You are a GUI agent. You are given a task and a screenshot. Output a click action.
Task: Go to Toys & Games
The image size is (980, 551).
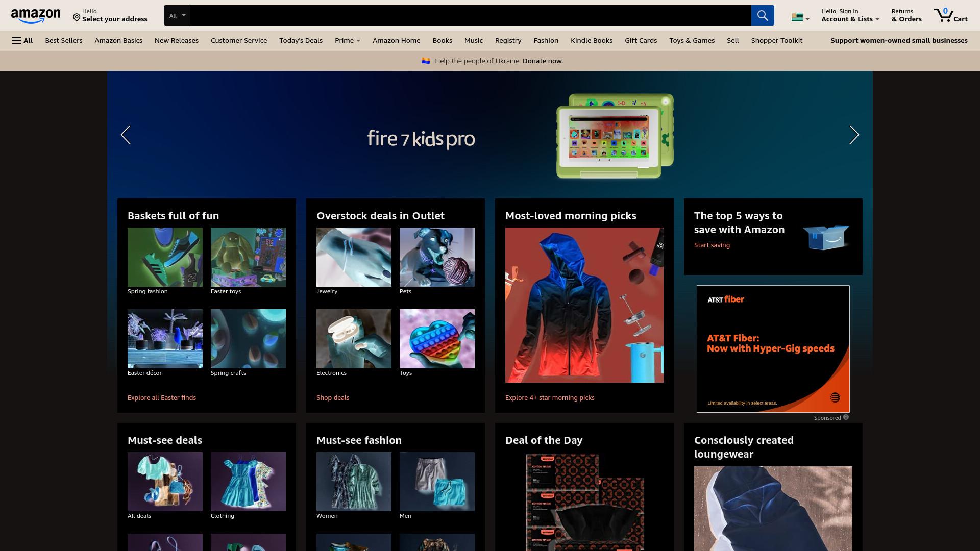pyautogui.click(x=692, y=40)
